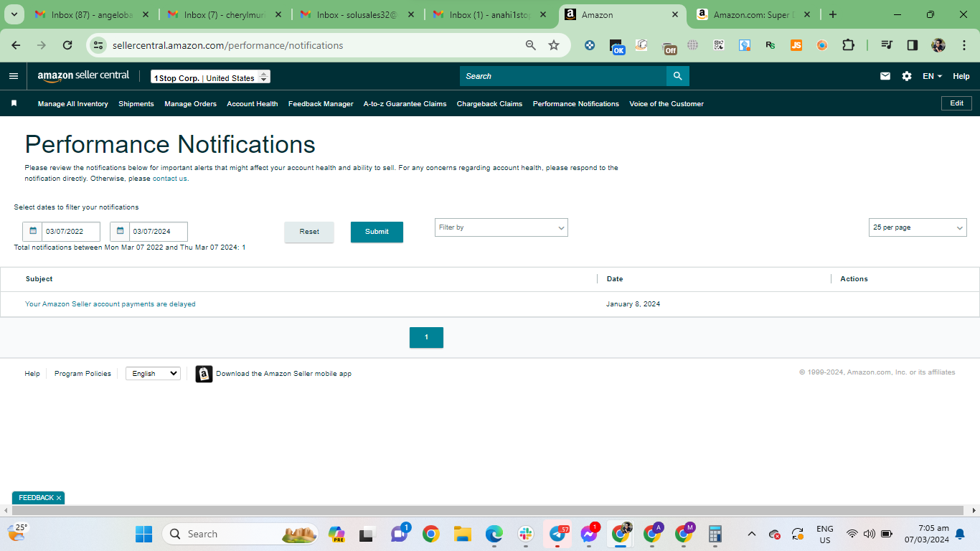
Task: Edit the start date field 03/07/2022
Action: [71, 231]
